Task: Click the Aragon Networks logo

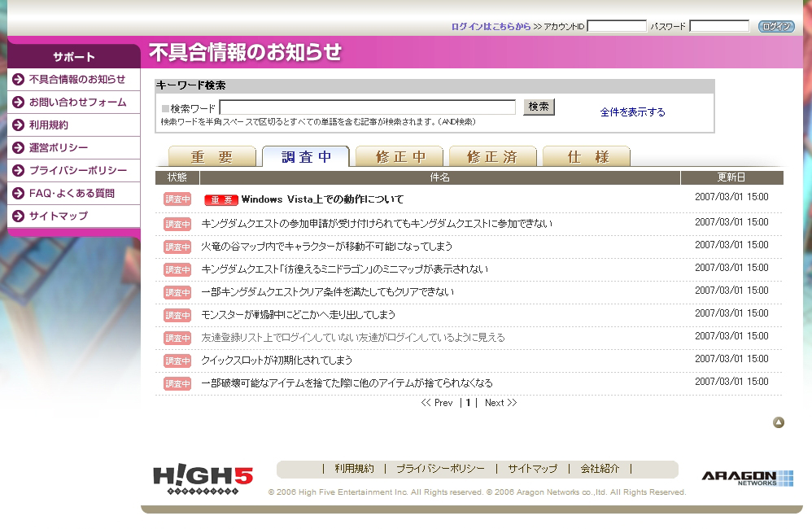Action: pos(747,479)
